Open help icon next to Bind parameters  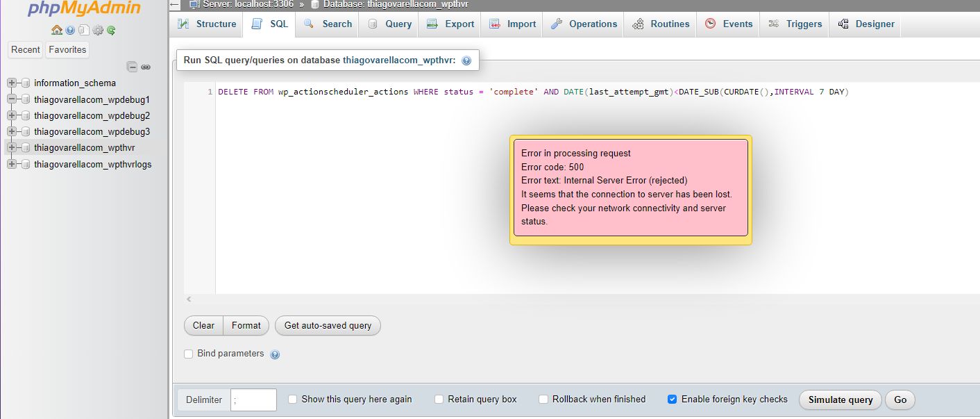(275, 354)
